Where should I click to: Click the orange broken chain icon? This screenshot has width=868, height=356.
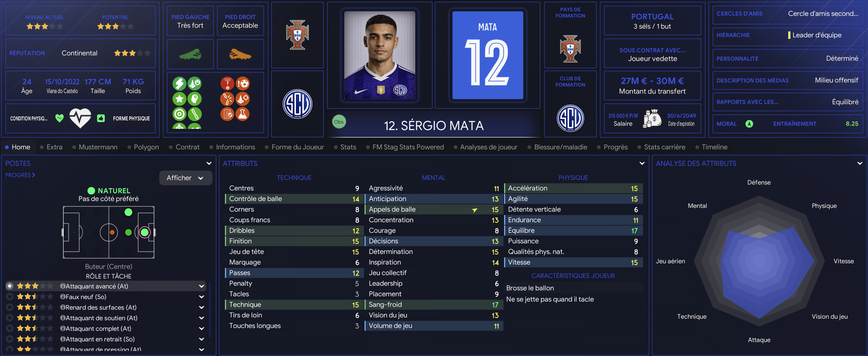tap(227, 99)
